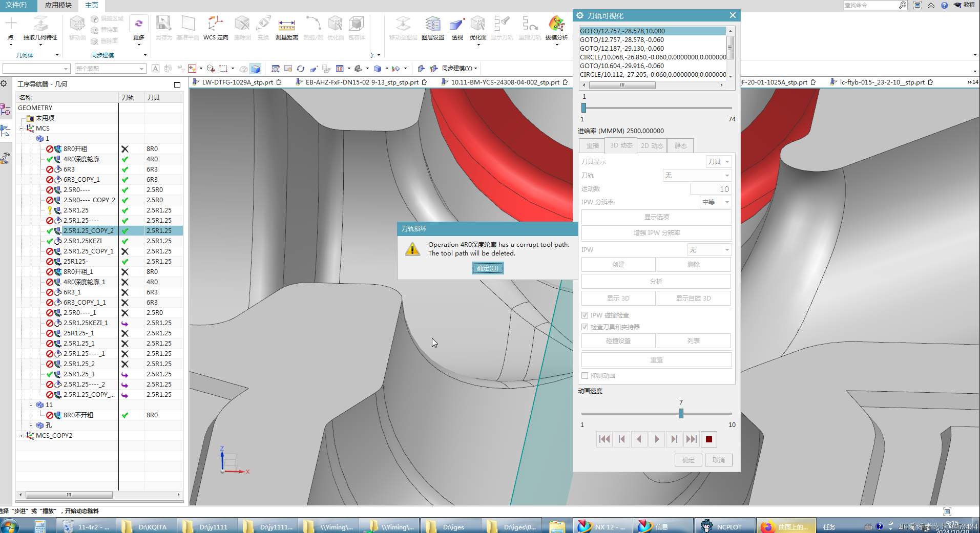Viewport: 980px width, 533px height.
Task: Play the tool path animation backward
Action: click(639, 439)
